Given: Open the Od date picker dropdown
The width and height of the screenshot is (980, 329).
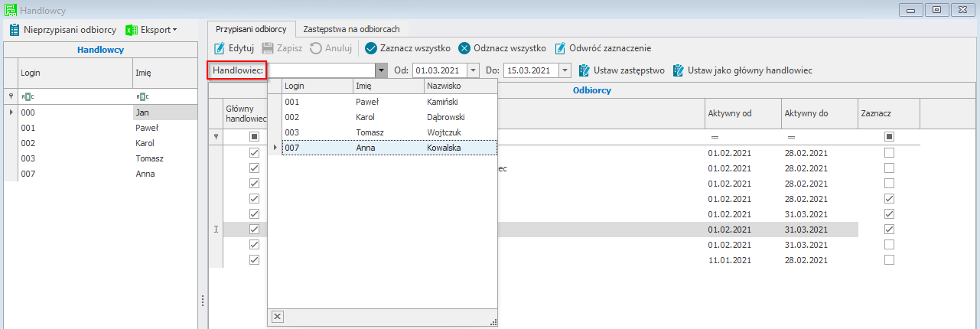Looking at the screenshot, I should pyautogui.click(x=473, y=70).
